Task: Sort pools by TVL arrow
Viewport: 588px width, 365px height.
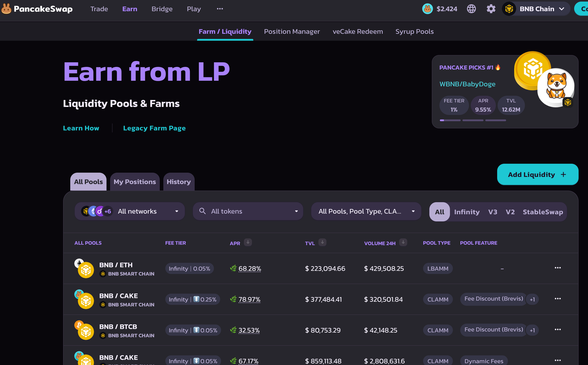Action: tap(323, 242)
